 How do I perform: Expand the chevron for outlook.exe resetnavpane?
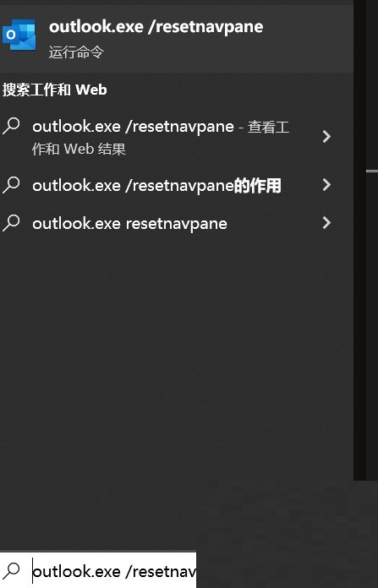point(326,223)
